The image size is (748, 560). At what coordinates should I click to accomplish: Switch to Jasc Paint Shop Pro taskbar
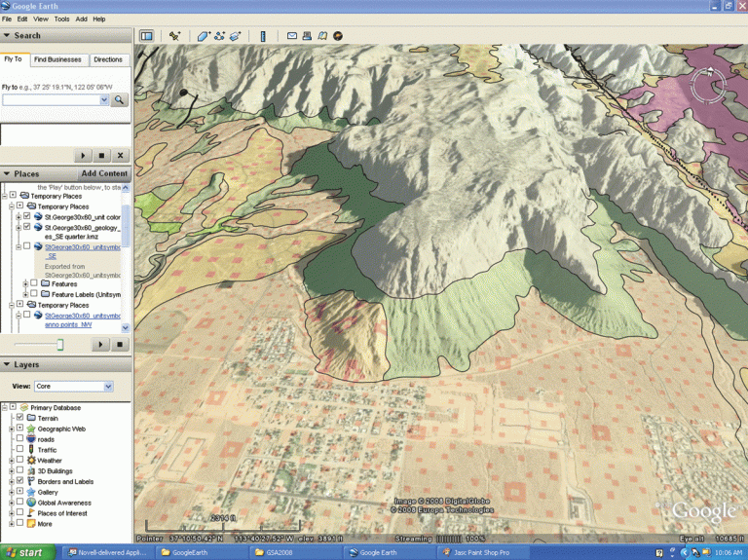482,552
